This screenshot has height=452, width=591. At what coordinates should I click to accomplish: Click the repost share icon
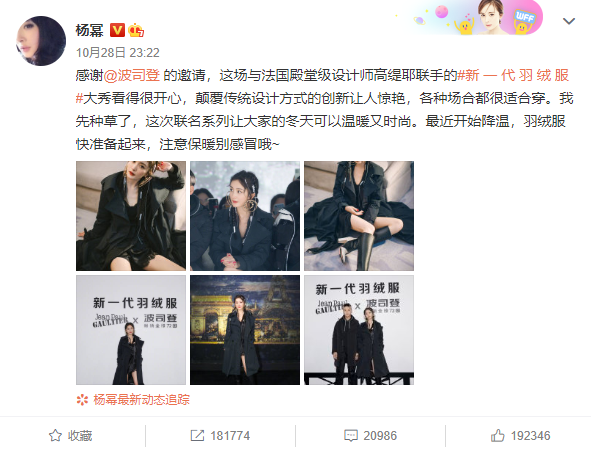tap(197, 435)
